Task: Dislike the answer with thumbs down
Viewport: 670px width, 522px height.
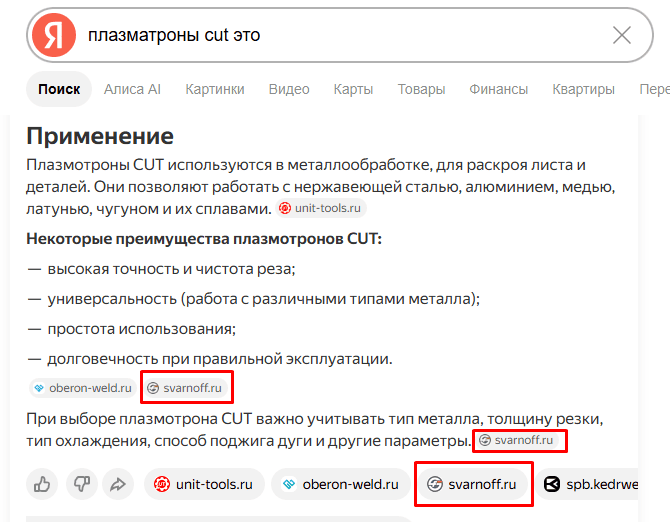Action: [82, 484]
